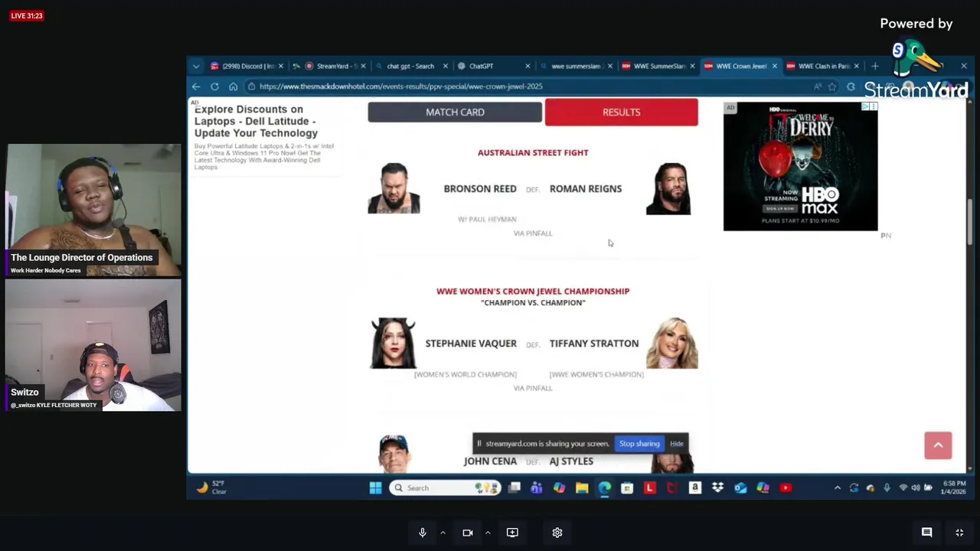The height and width of the screenshot is (551, 980).
Task: Click W/ Paul Heyman text
Action: pos(487,220)
